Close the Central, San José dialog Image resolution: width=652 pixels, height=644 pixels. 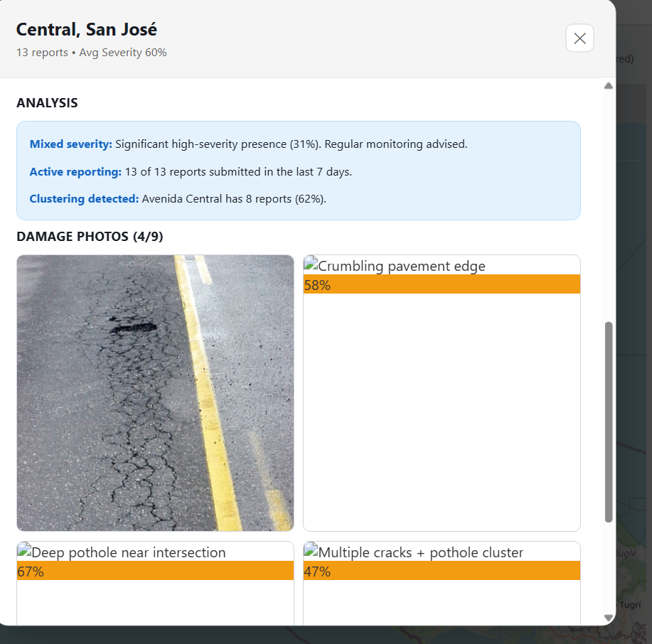coord(579,38)
